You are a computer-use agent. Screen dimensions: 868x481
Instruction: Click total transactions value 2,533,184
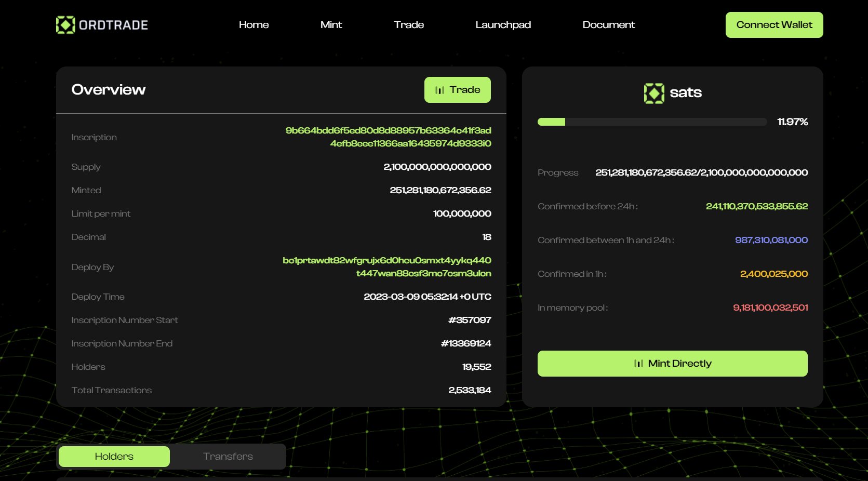click(x=470, y=390)
